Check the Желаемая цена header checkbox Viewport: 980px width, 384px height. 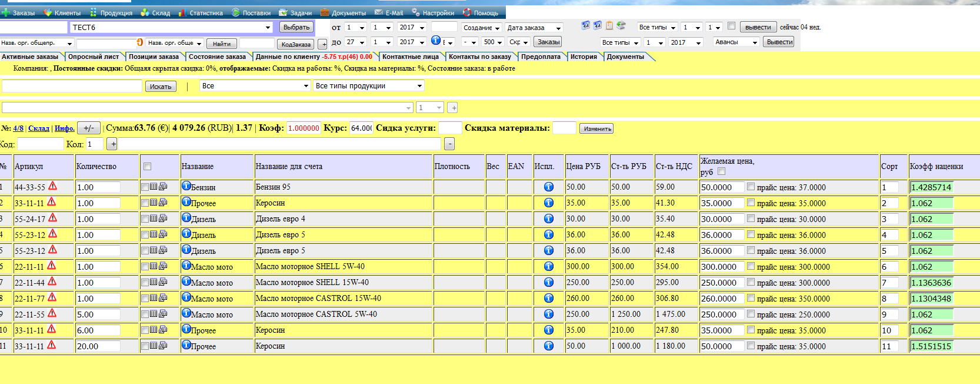coord(722,171)
